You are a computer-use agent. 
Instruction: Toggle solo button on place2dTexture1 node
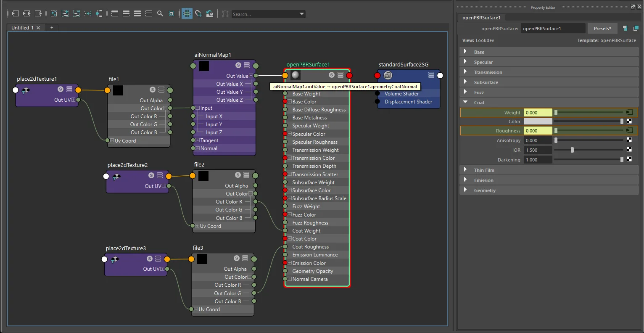click(x=61, y=89)
